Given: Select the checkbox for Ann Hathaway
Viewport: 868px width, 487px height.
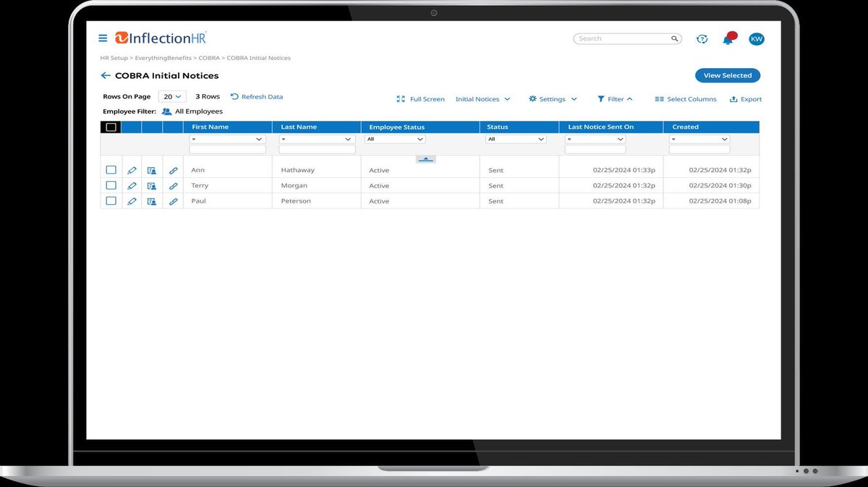Looking at the screenshot, I should (x=111, y=170).
